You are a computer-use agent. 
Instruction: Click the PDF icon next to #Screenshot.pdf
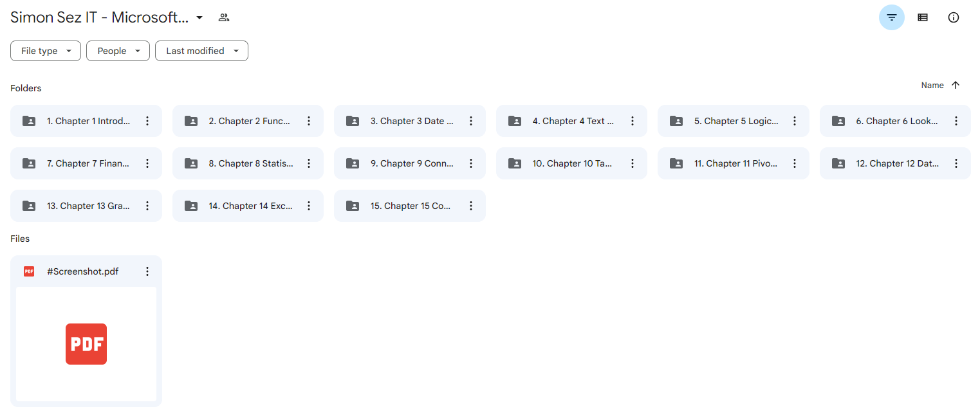point(29,271)
